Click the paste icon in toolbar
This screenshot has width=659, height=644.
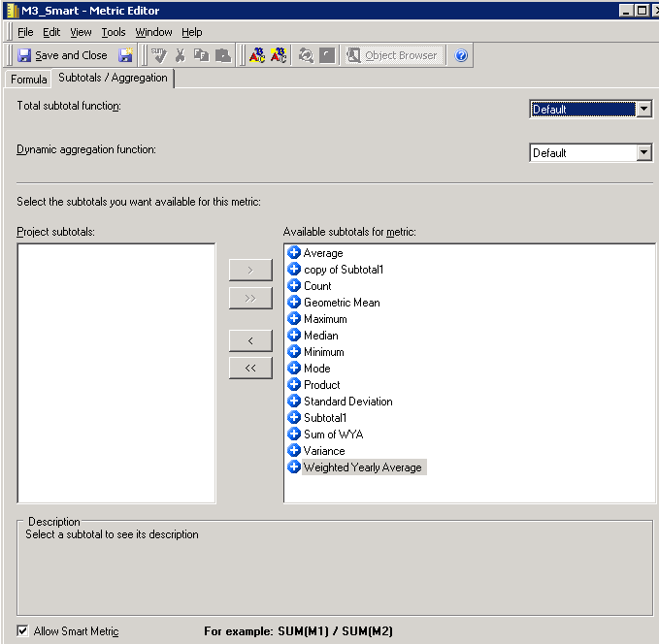point(222,55)
